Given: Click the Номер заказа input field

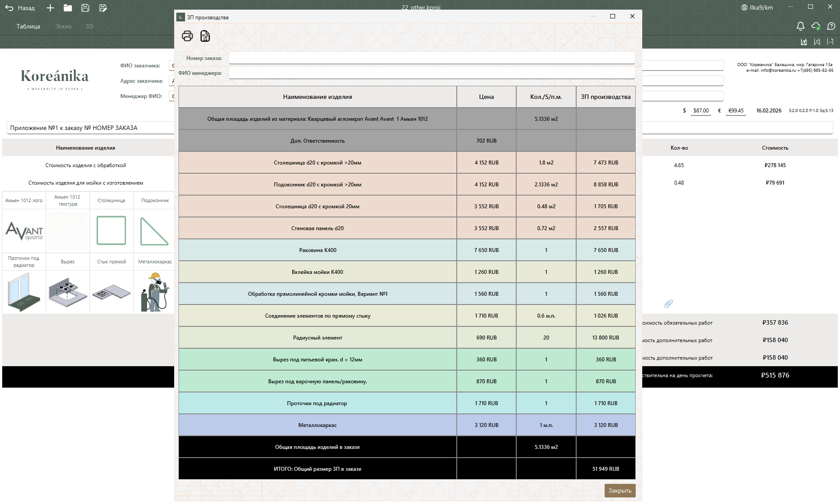Looking at the screenshot, I should pos(431,58).
